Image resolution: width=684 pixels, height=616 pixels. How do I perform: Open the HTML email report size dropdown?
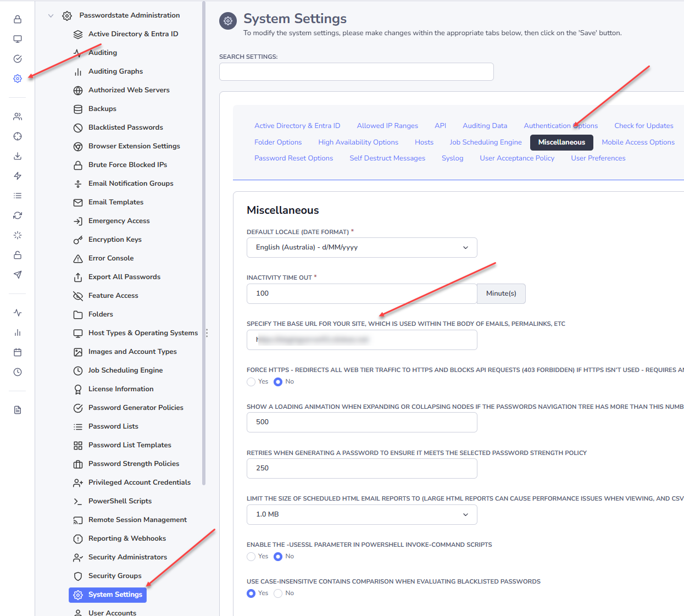tap(362, 514)
